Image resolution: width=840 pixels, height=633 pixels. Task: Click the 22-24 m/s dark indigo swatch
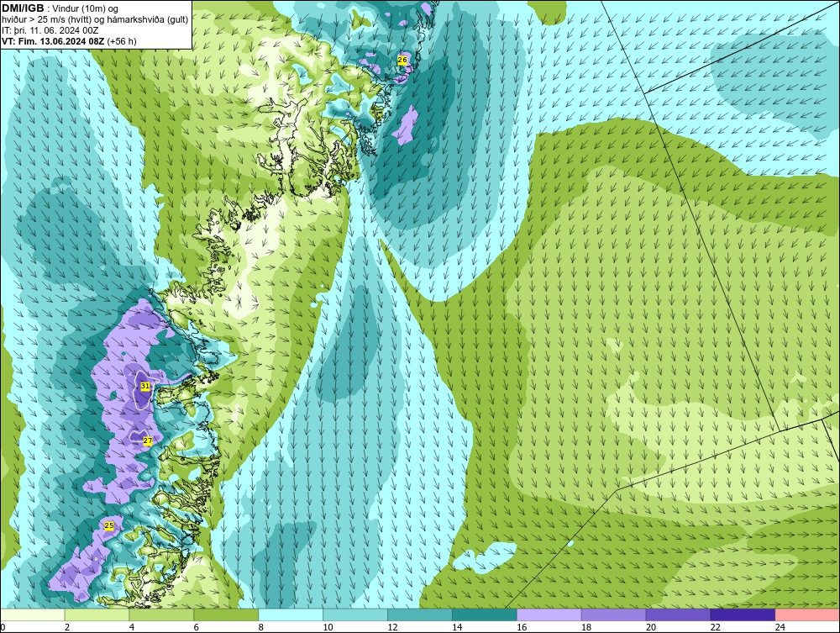743,615
